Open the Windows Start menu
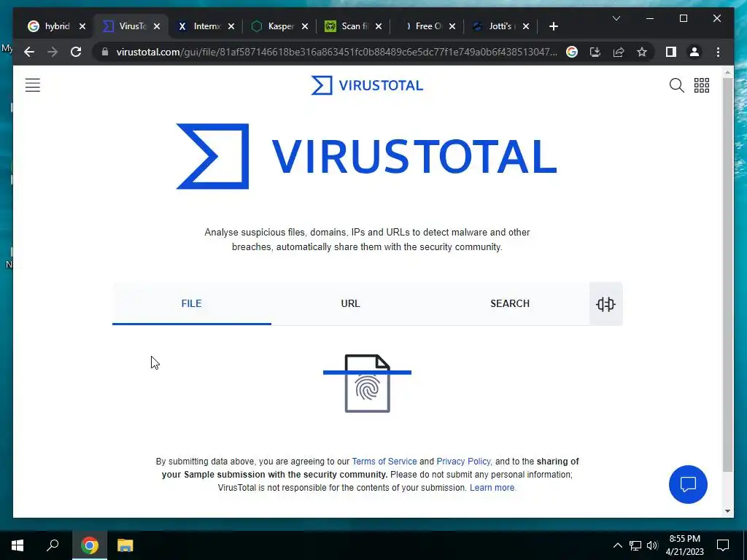 [x=18, y=545]
